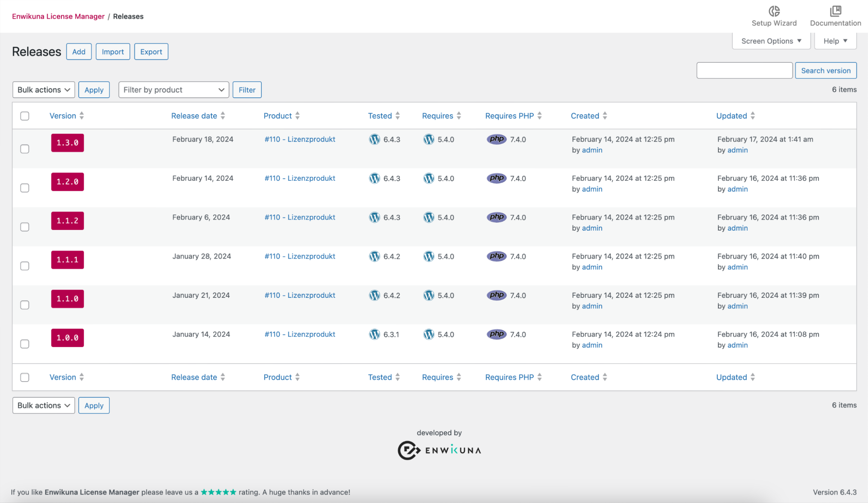Sort by Requires column in header
Screen dimensions: 868x503
click(441, 116)
